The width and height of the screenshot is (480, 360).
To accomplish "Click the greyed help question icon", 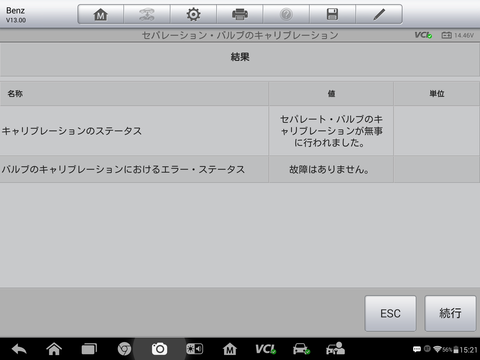I will tap(286, 14).
